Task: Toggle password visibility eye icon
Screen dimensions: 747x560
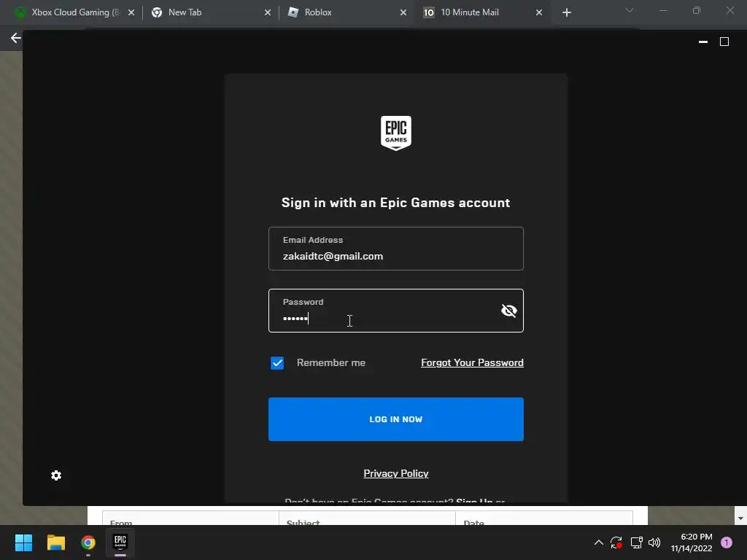Action: click(508, 311)
